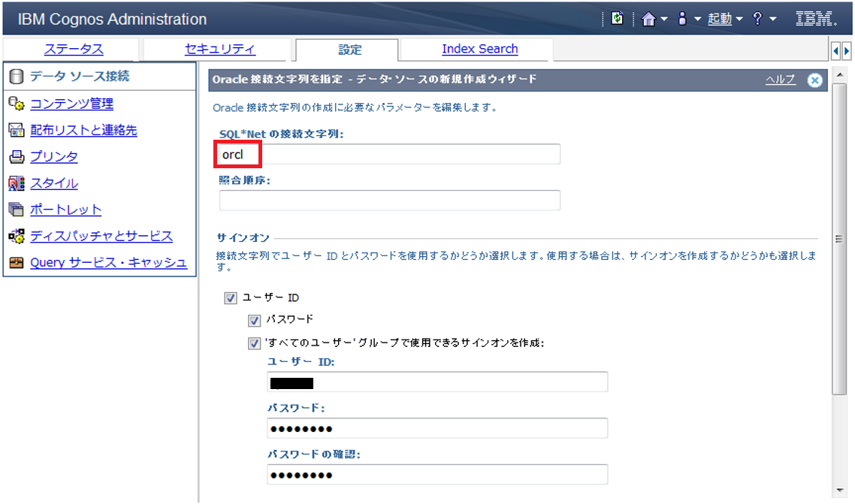
Task: Open the スタイル link
Action: point(54,183)
